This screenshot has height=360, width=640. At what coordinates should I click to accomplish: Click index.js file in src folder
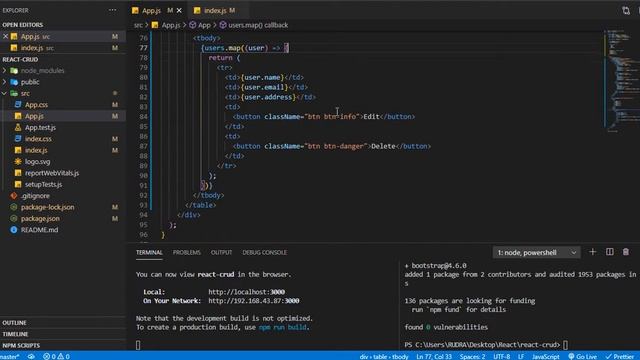point(36,151)
